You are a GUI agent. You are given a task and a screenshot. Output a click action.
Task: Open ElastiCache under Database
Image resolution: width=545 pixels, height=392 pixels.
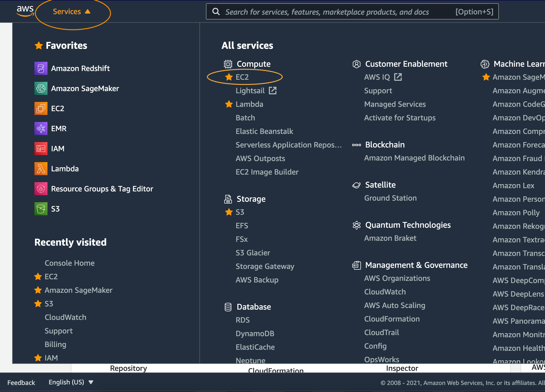point(255,347)
